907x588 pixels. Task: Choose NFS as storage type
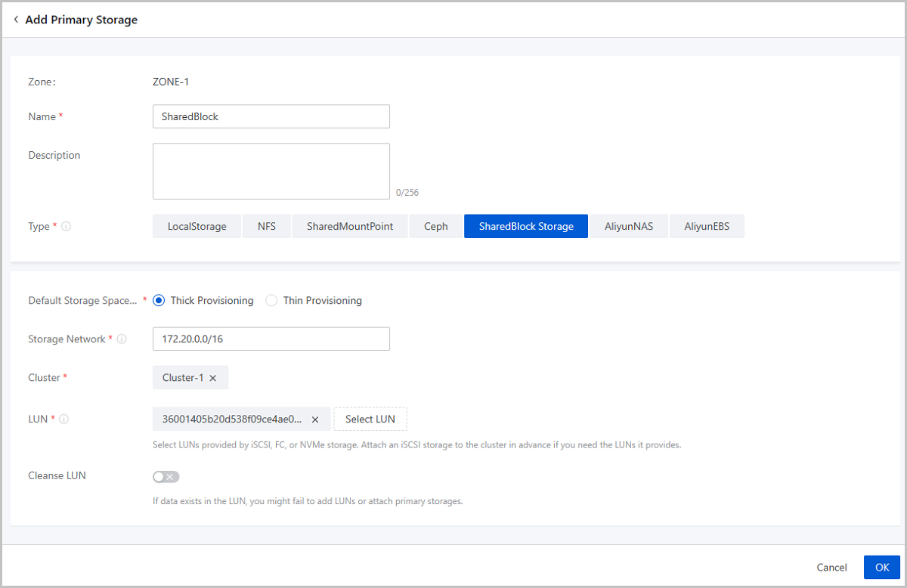click(x=266, y=226)
